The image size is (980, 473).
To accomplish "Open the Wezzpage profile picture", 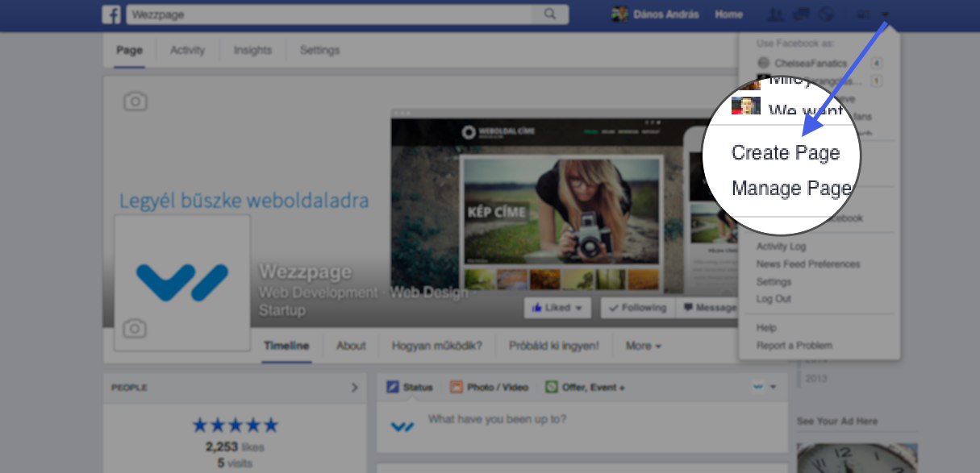I will coord(182,283).
